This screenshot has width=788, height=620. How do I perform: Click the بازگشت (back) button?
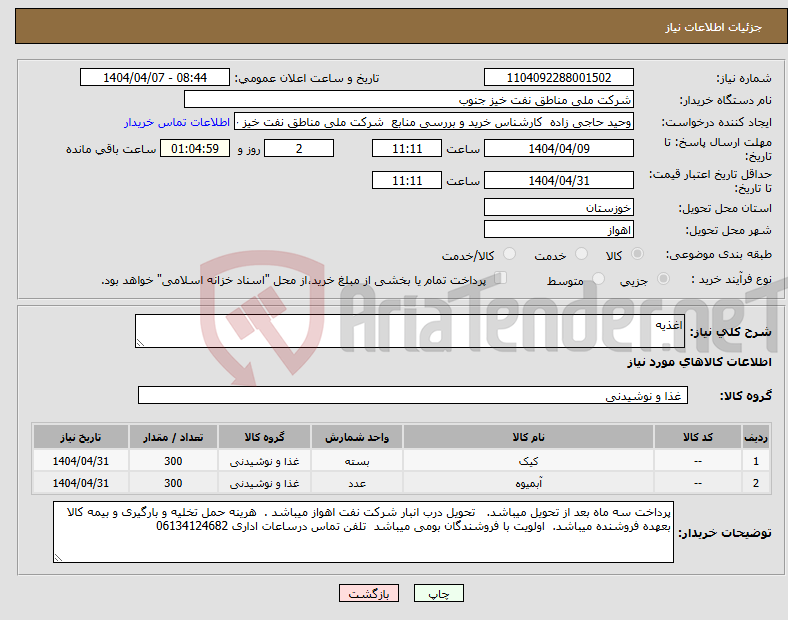369,593
